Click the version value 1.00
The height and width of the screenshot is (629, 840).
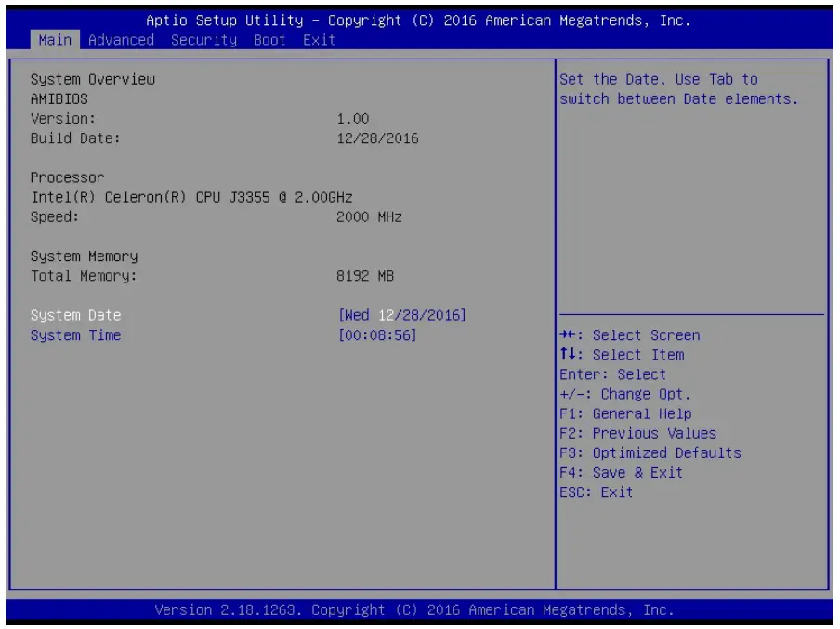pyautogui.click(x=353, y=118)
